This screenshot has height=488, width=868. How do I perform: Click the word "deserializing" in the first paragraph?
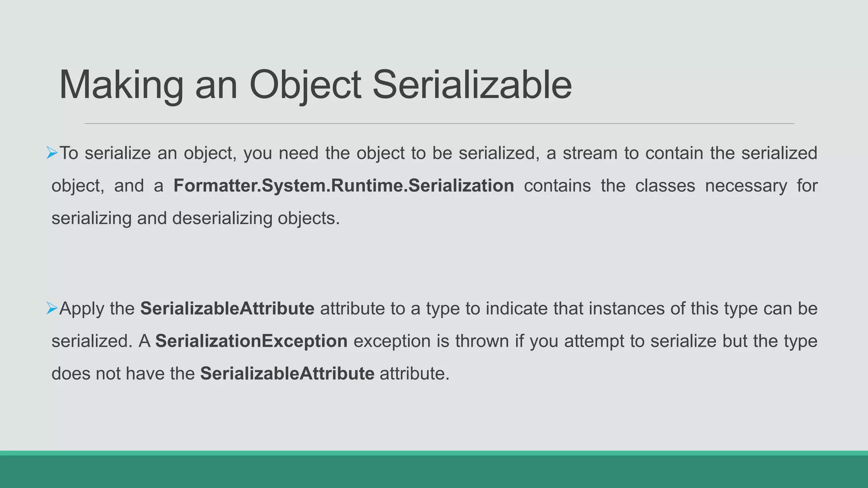coord(222,218)
